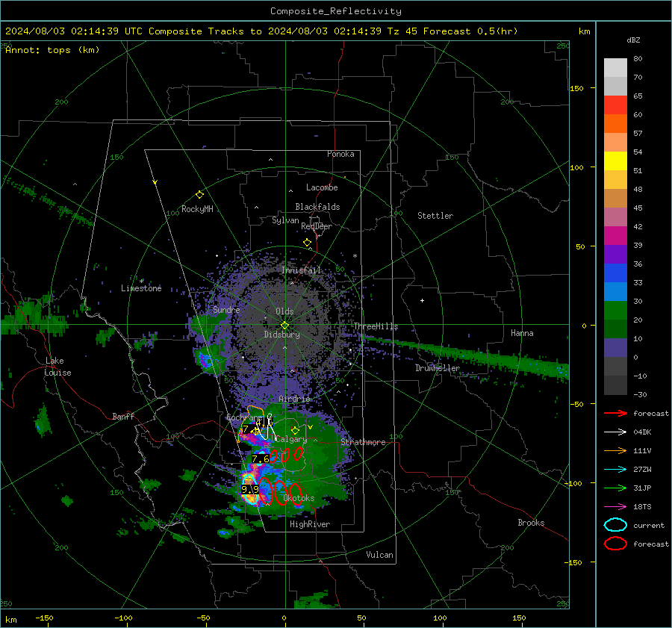Click the Cochrane city label

[x=244, y=417]
